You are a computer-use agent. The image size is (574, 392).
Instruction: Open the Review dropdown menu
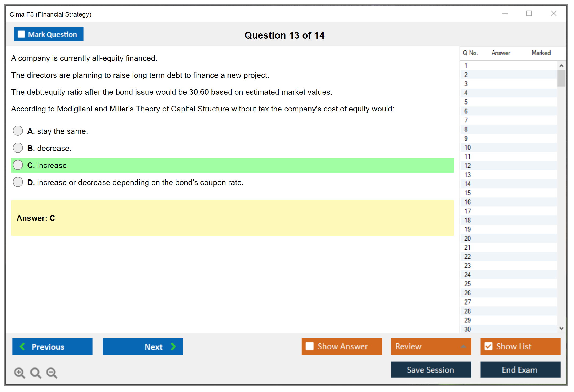pyautogui.click(x=463, y=346)
